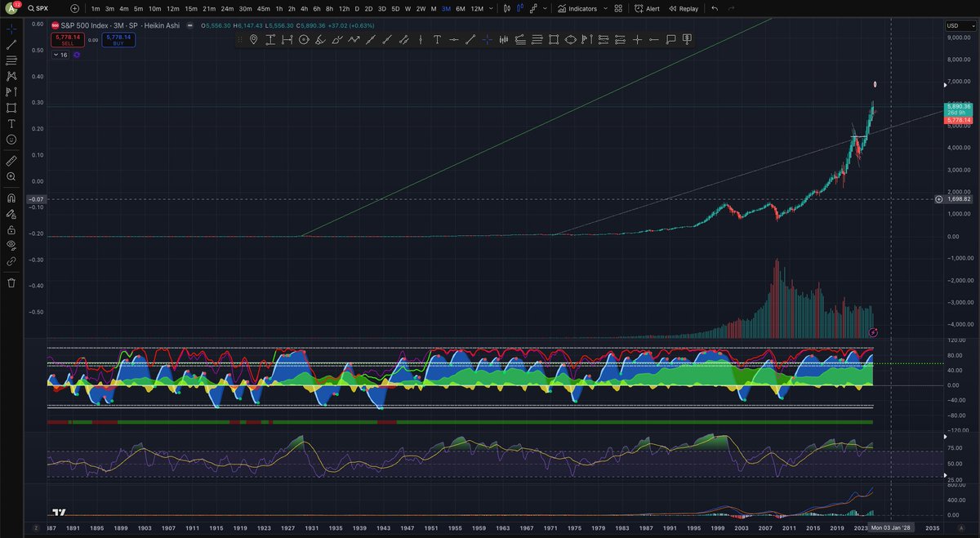Select the plain T text tool in favorites toolbar

click(x=437, y=39)
